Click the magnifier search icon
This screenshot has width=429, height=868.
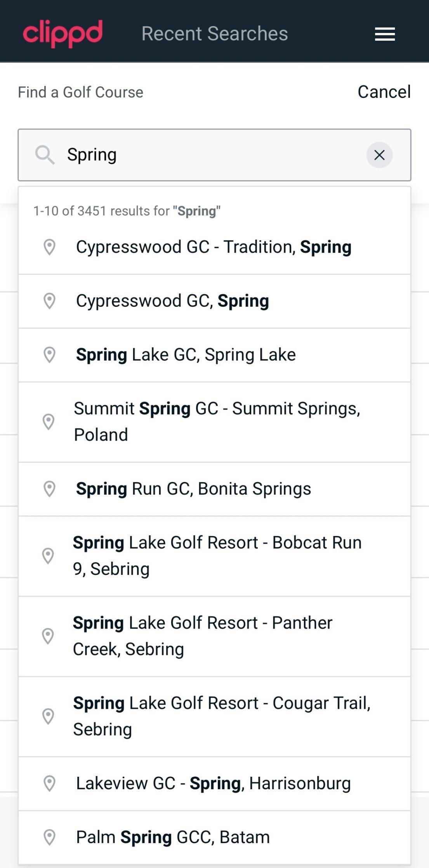pyautogui.click(x=45, y=155)
